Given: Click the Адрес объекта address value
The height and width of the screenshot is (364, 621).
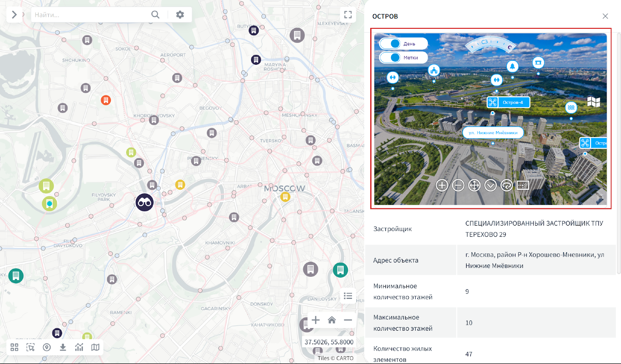Looking at the screenshot, I should point(535,260).
